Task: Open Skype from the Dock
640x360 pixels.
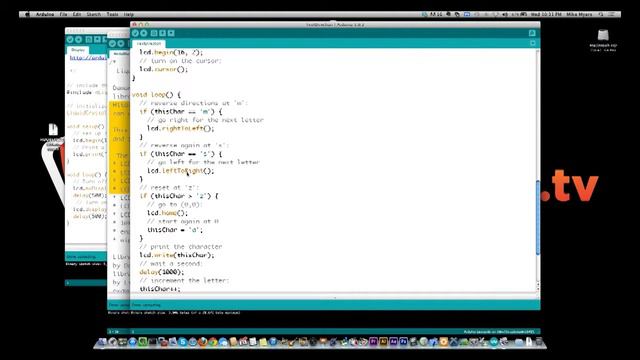Action: tap(183, 342)
